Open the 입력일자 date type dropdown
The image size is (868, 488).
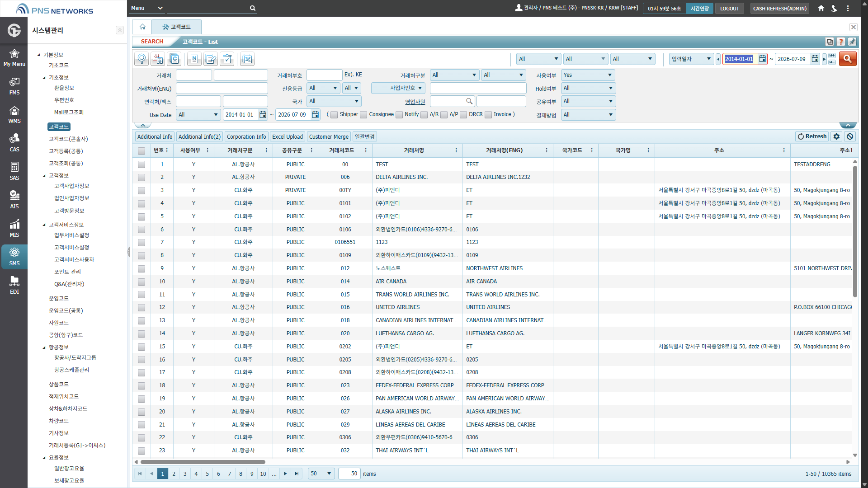[x=691, y=59]
